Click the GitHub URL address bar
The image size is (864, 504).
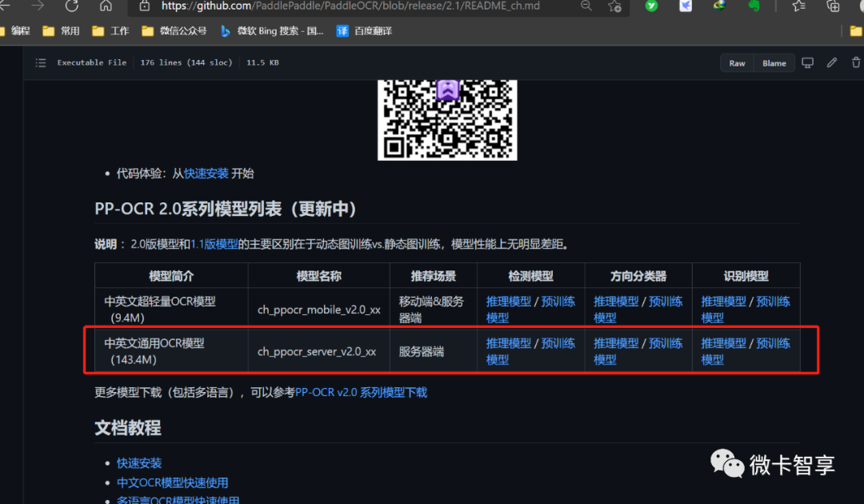350,6
